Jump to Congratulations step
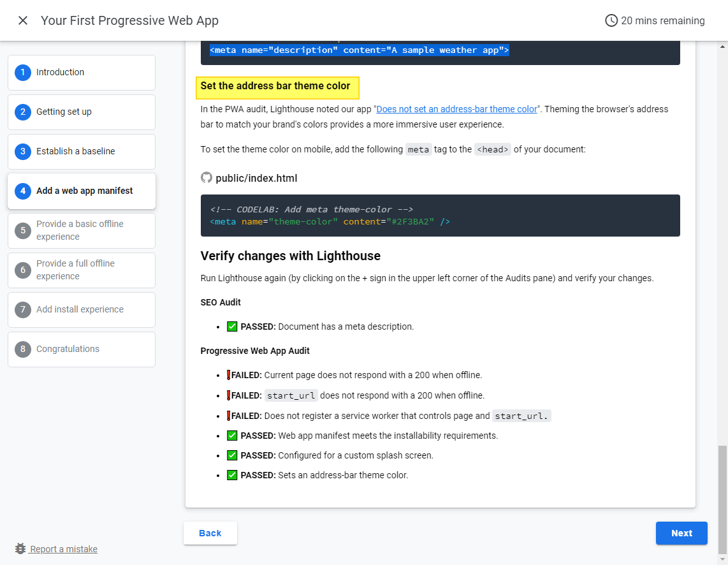This screenshot has height=565, width=728. [82, 349]
